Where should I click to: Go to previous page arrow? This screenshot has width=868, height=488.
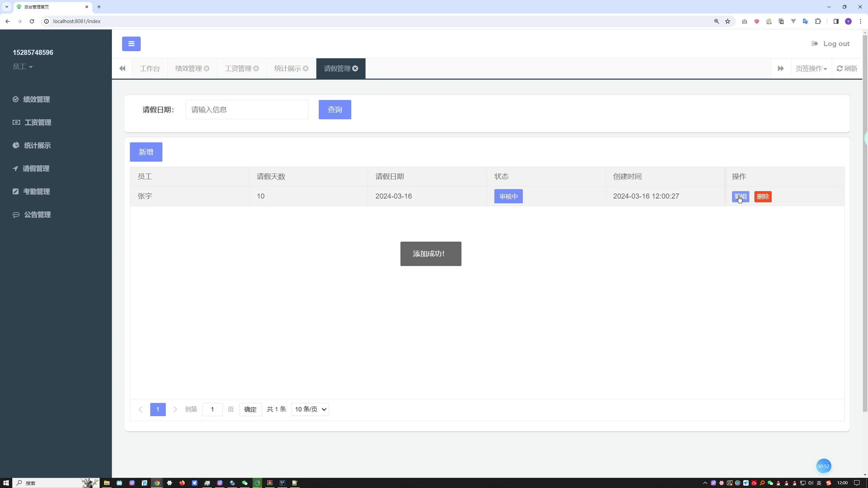coord(140,409)
